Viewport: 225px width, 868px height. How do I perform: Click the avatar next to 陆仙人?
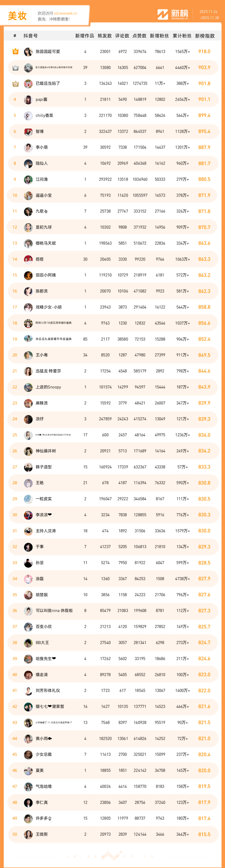(28, 163)
